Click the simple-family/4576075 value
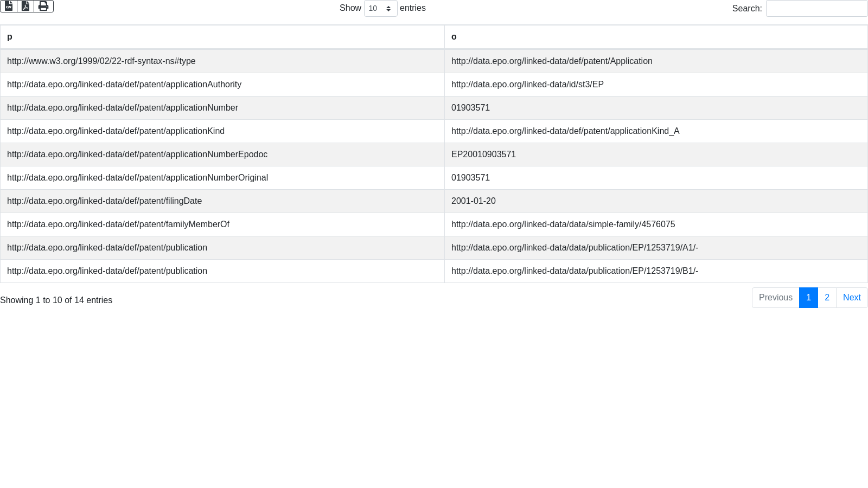Screen dimensions: 868x488 pos(563,224)
